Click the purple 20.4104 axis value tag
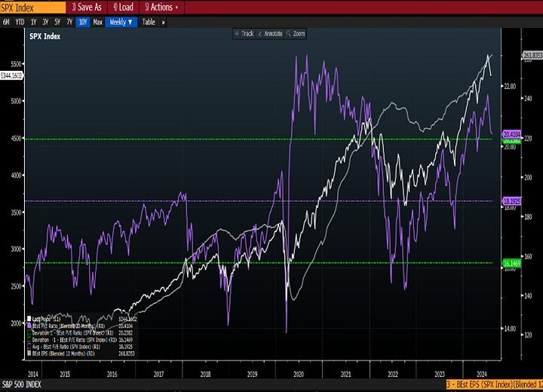The image size is (543, 392). pyautogui.click(x=511, y=134)
